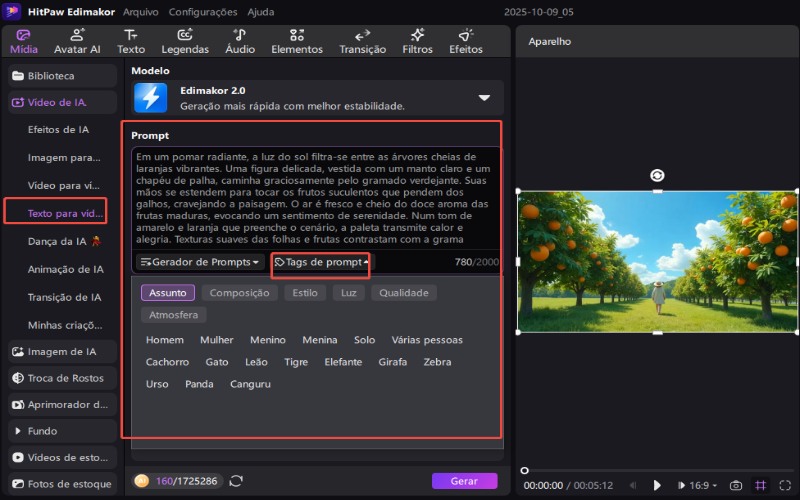Add the Solo tag
Image resolution: width=800 pixels, height=500 pixels.
click(364, 340)
